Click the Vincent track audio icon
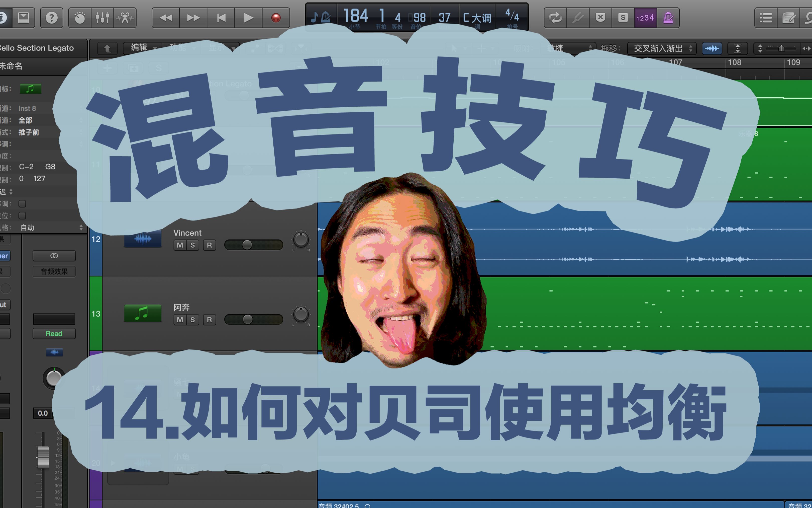The height and width of the screenshot is (508, 812). pos(143,239)
